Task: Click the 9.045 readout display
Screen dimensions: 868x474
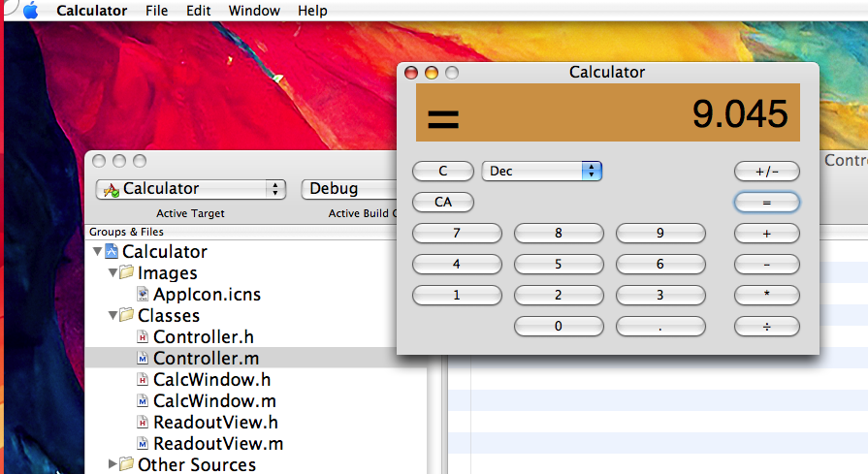Action: [x=608, y=112]
